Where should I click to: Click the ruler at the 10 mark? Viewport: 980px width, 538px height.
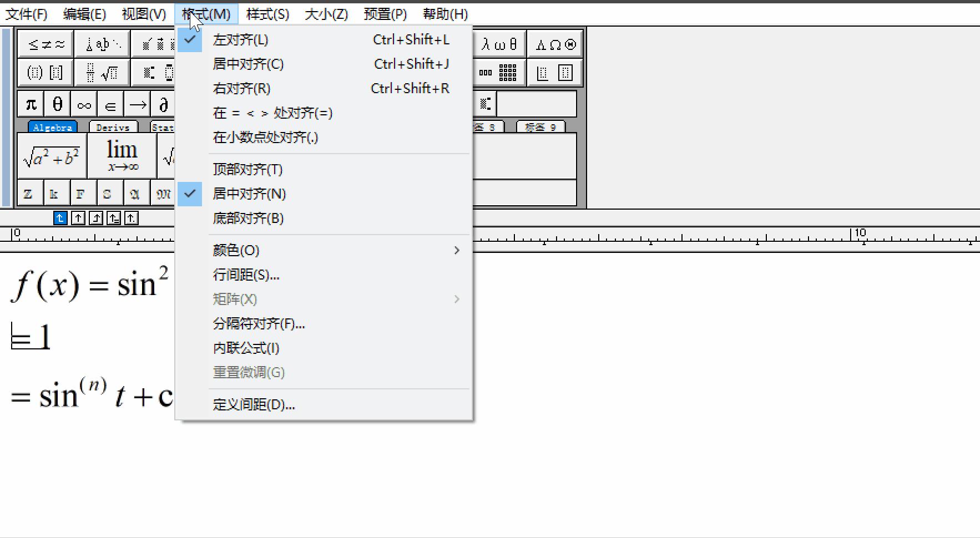860,234
